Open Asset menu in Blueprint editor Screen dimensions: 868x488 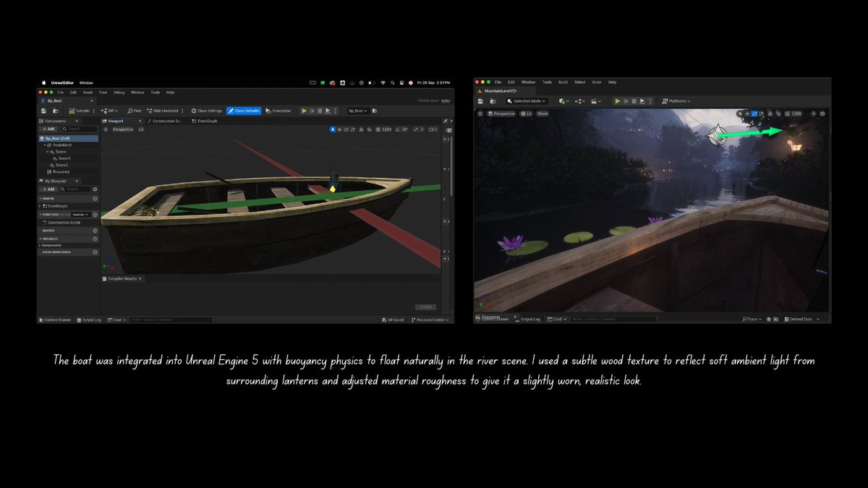[x=88, y=93]
